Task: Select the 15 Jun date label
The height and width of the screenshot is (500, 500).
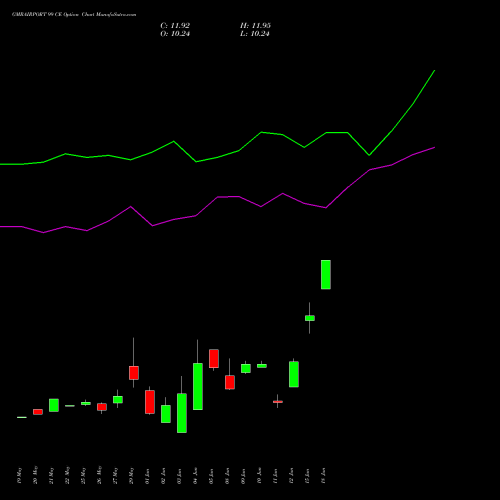Action: coord(307,476)
